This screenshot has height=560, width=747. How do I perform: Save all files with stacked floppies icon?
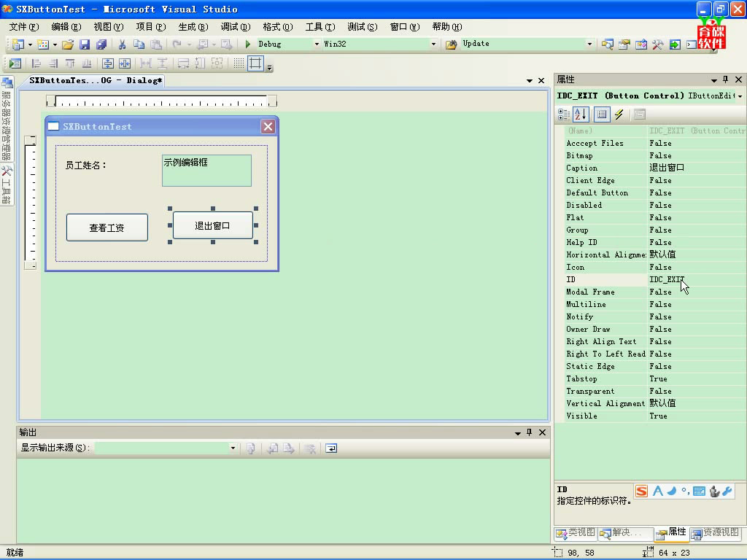[x=101, y=44]
